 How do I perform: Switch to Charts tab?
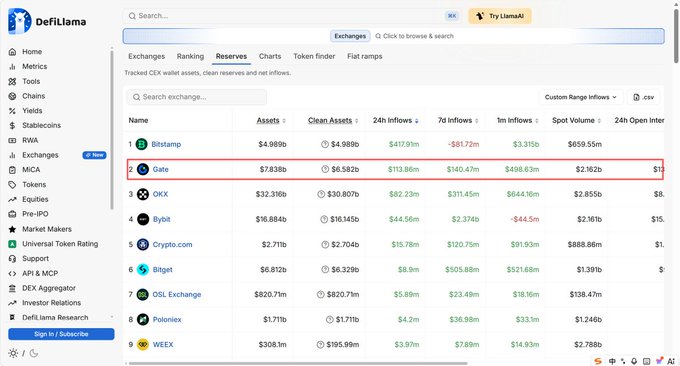pos(270,56)
